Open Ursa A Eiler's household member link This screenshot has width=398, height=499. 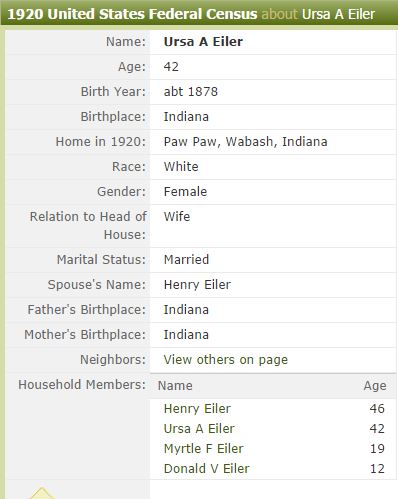[199, 429]
